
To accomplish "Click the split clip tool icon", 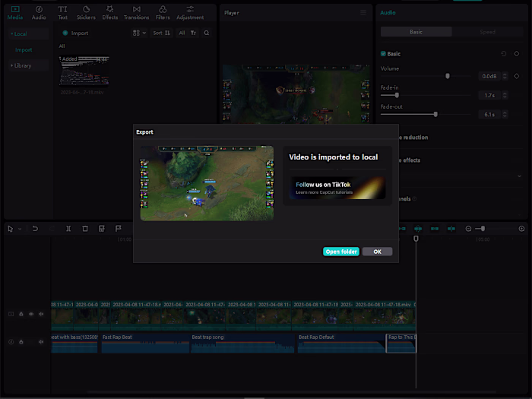I will click(x=68, y=229).
